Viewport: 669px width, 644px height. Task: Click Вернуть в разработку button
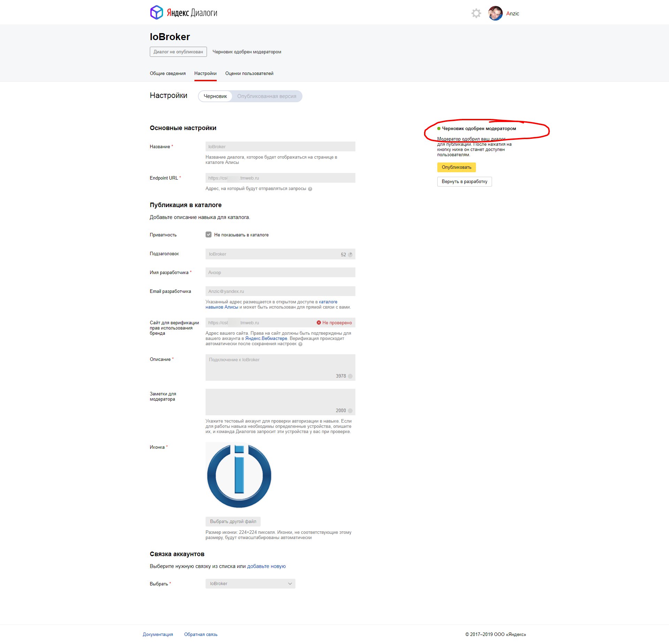[x=464, y=182]
